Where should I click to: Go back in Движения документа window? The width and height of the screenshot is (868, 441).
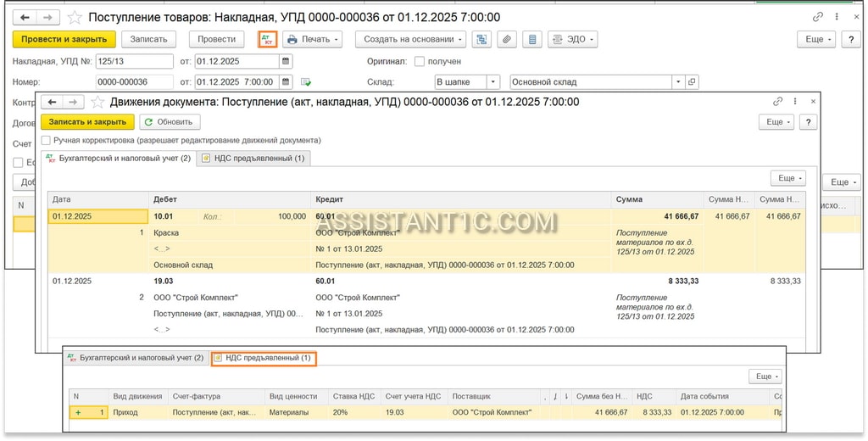point(52,102)
